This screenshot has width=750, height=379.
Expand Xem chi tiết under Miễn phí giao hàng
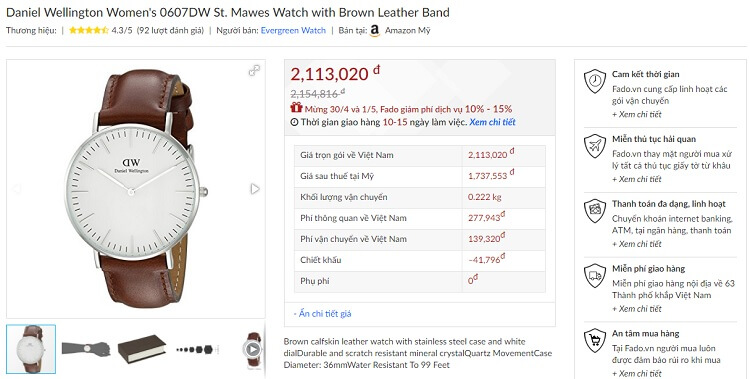pos(637,309)
